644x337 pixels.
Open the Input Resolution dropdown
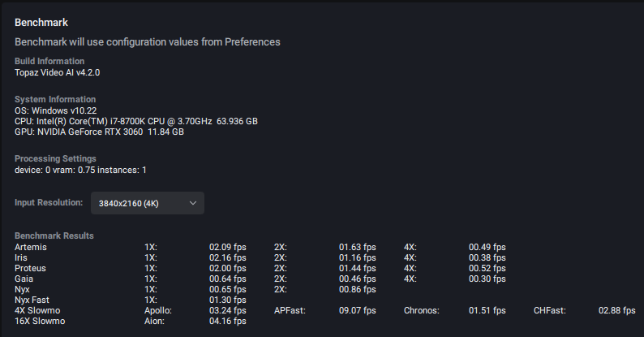(147, 203)
